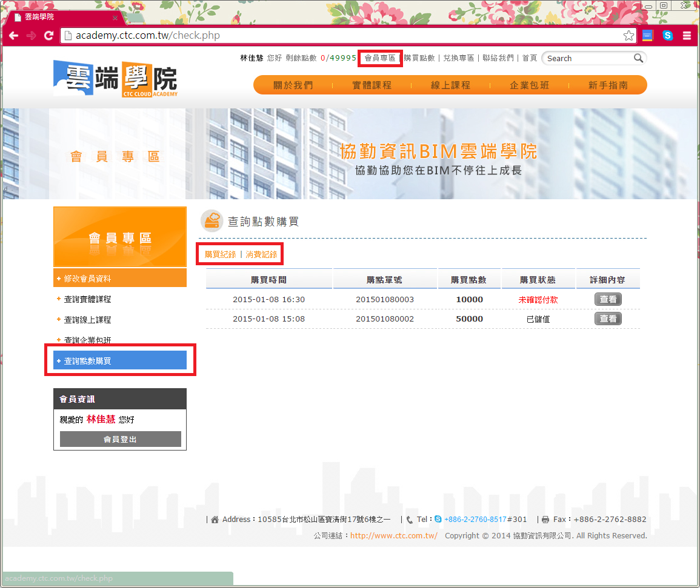Open the 線上課程 navigation menu
Image resolution: width=700 pixels, height=588 pixels.
(x=450, y=85)
